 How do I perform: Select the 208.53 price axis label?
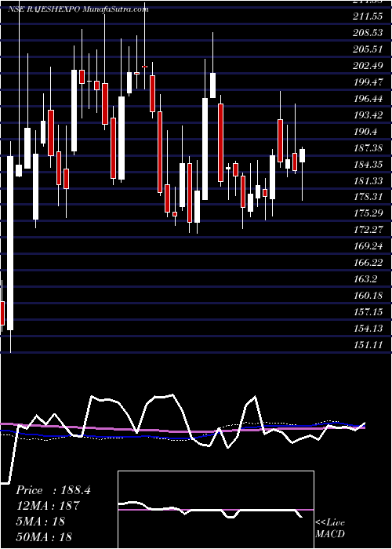(367, 33)
